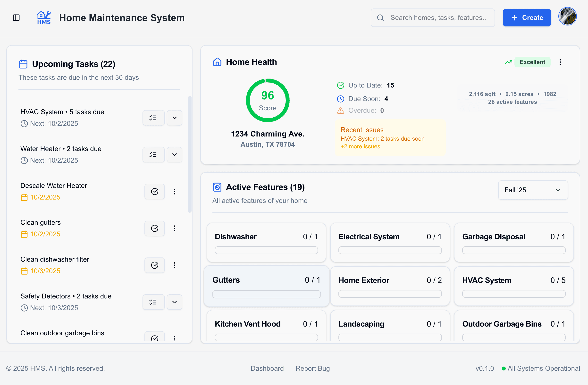The image size is (588, 385).
Task: Open the Fall '25 season dropdown
Action: click(533, 190)
